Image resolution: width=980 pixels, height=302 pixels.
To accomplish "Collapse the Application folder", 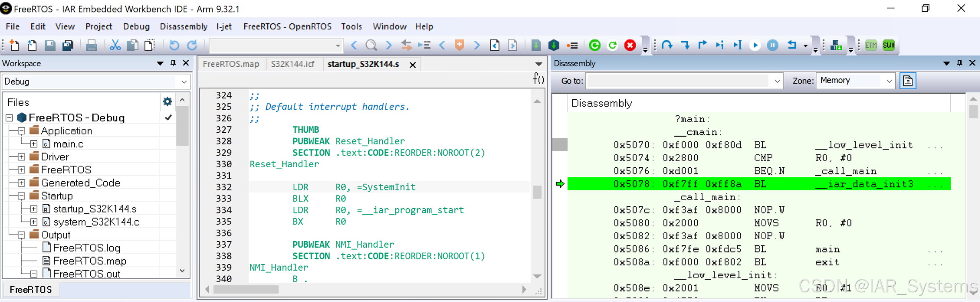I will [x=21, y=131].
